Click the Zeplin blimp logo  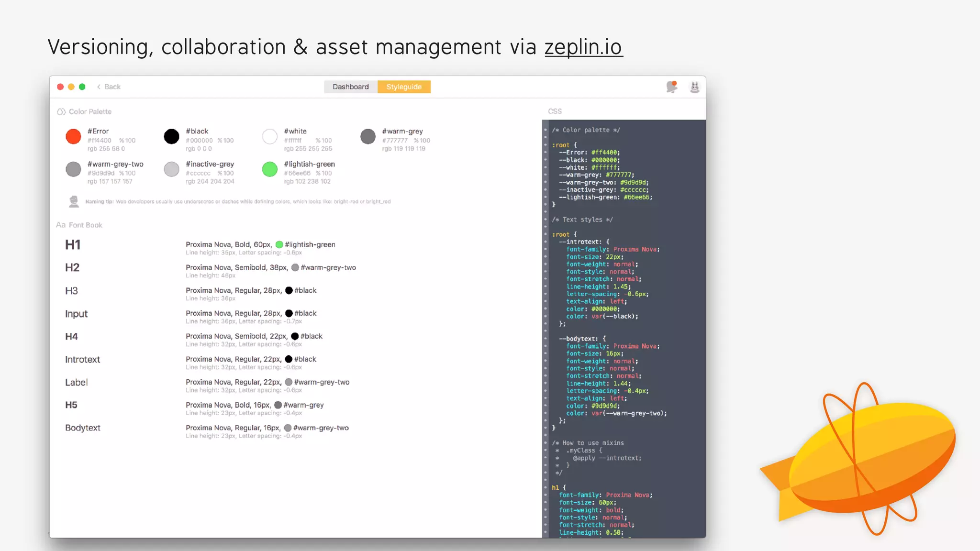[857, 458]
